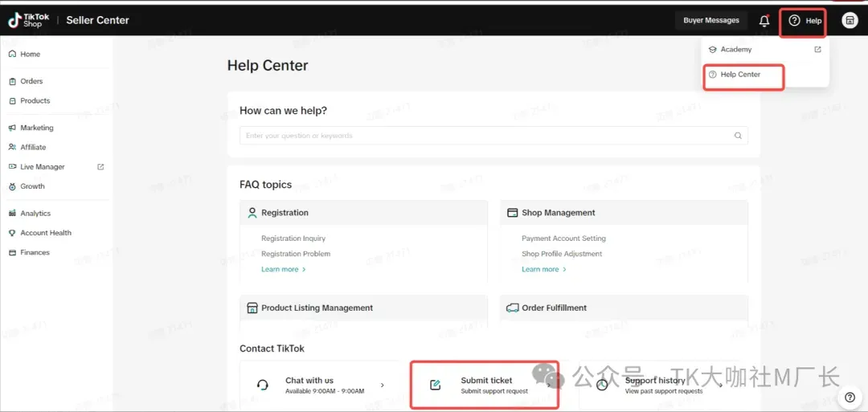This screenshot has height=412, width=868.
Task: Click the Analytics chart icon
Action: point(12,214)
